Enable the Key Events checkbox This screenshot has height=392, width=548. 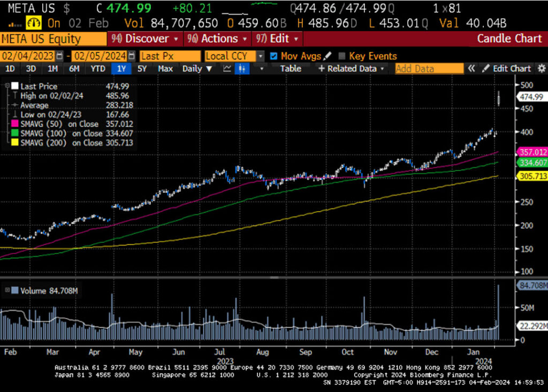(342, 56)
